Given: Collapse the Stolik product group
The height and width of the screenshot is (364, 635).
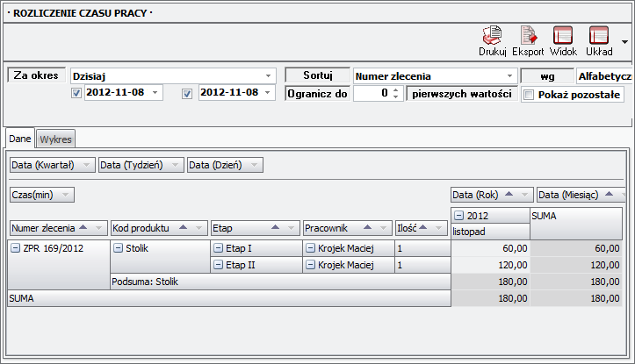Looking at the screenshot, I should click(118, 248).
